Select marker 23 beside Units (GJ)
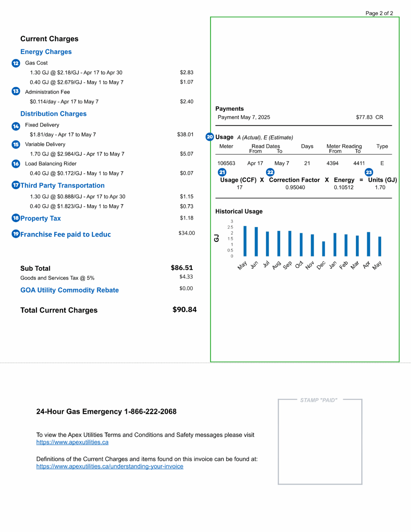Viewport: 411px width, 532px height. [x=369, y=172]
